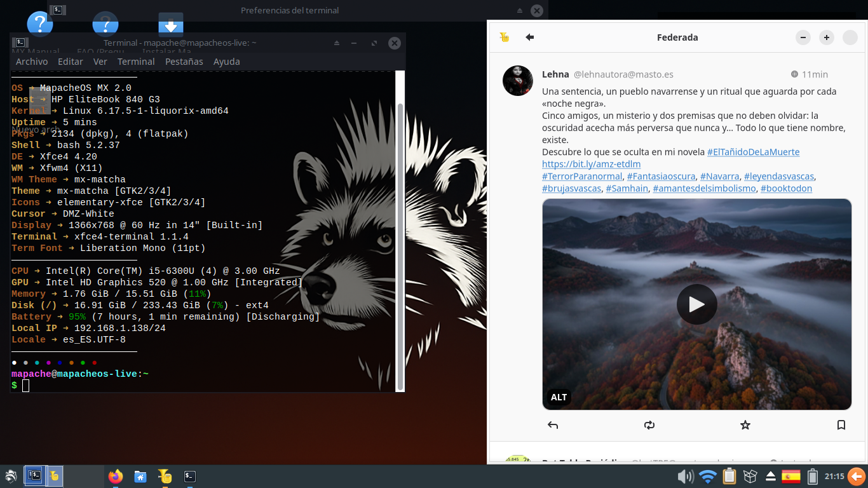This screenshot has width=868, height=488.
Task: Open the #booktodon hashtag
Action: pos(786,188)
